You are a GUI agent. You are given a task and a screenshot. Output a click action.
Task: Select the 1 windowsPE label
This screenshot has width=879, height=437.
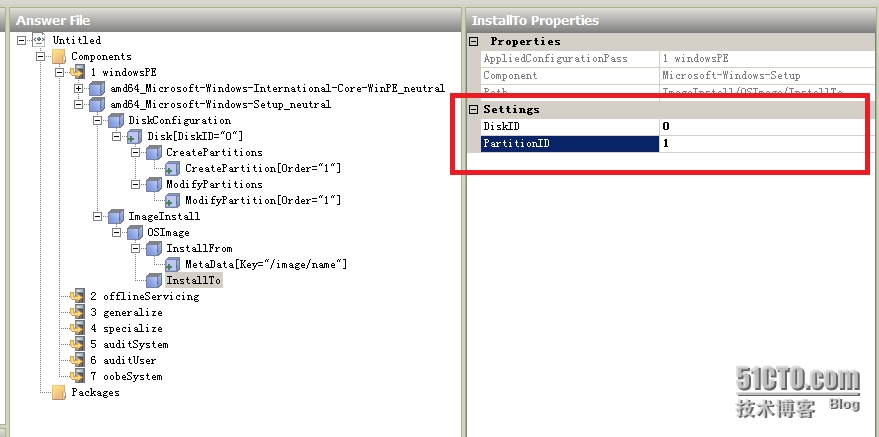coord(123,73)
